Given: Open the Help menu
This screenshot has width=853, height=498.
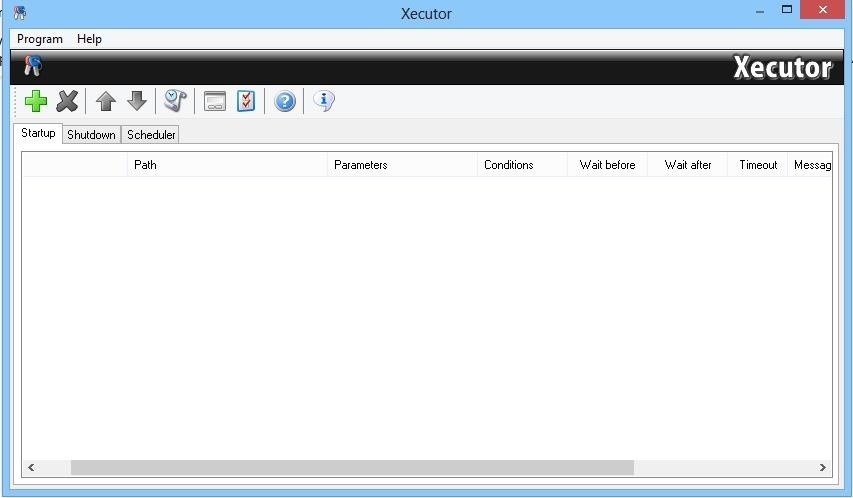Looking at the screenshot, I should (x=89, y=39).
